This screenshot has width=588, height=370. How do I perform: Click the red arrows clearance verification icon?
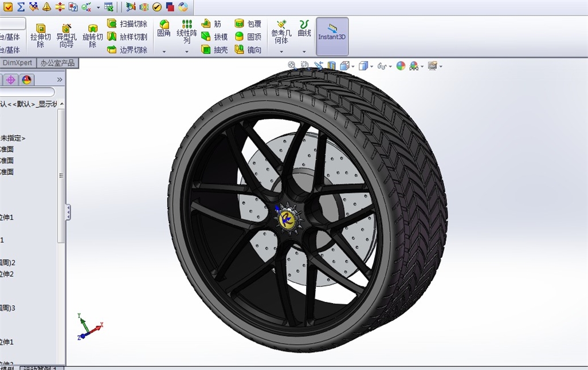click(x=60, y=6)
